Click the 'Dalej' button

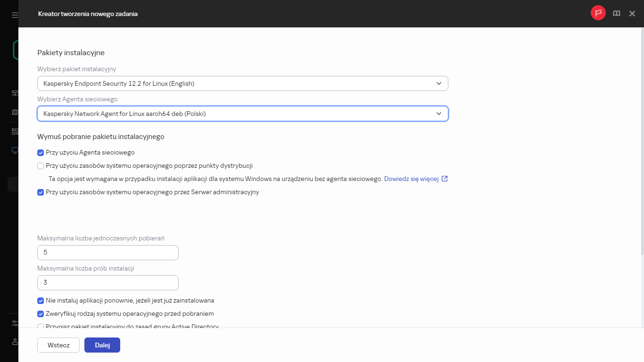102,345
